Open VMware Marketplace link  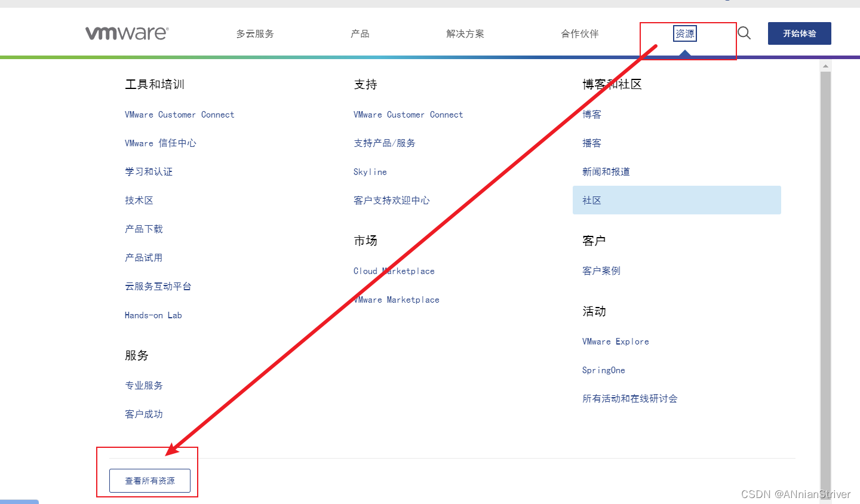pyautogui.click(x=397, y=300)
